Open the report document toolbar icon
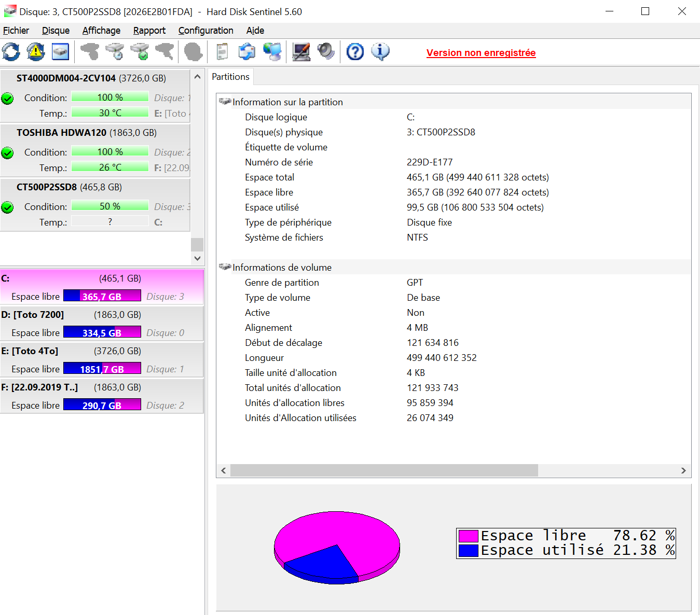Screen dimensions: 700x615 [222, 52]
